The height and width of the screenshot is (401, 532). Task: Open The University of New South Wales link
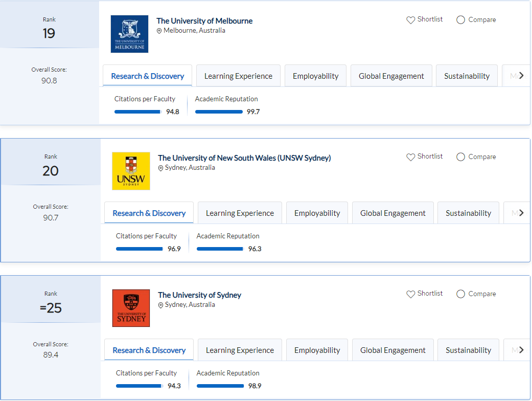point(244,158)
